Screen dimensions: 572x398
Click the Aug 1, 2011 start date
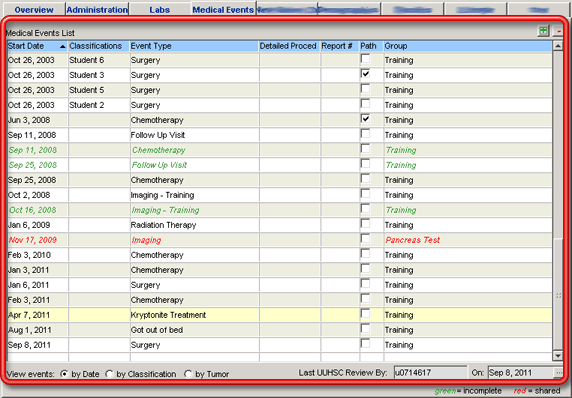click(30, 330)
